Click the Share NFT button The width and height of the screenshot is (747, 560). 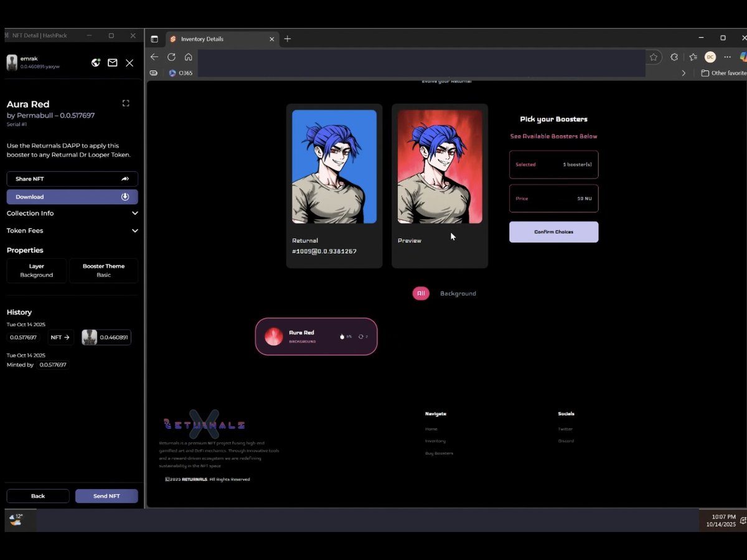tap(72, 179)
